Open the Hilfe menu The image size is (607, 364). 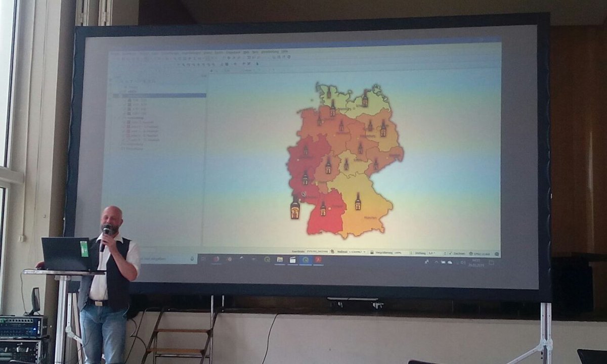click(x=284, y=52)
